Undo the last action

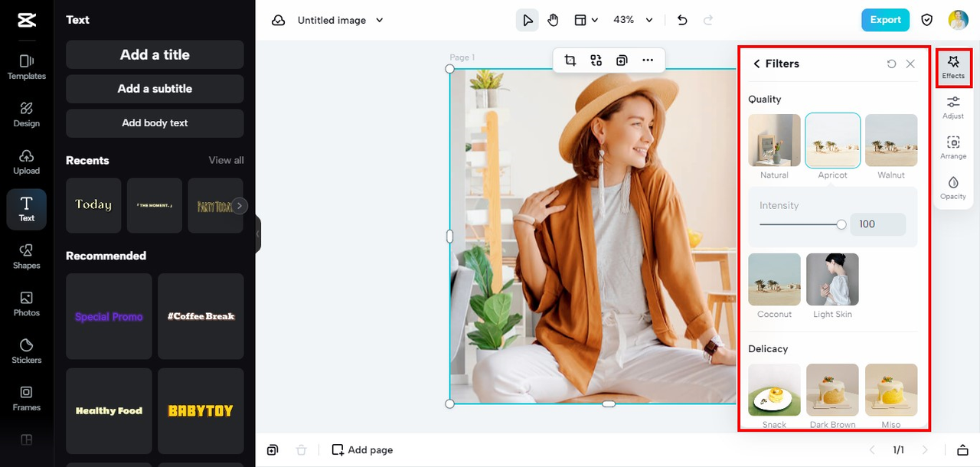[x=682, y=21]
